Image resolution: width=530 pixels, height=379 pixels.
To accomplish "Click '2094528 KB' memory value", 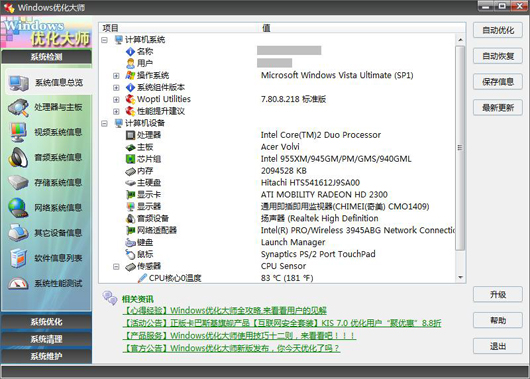I will click(x=284, y=171).
